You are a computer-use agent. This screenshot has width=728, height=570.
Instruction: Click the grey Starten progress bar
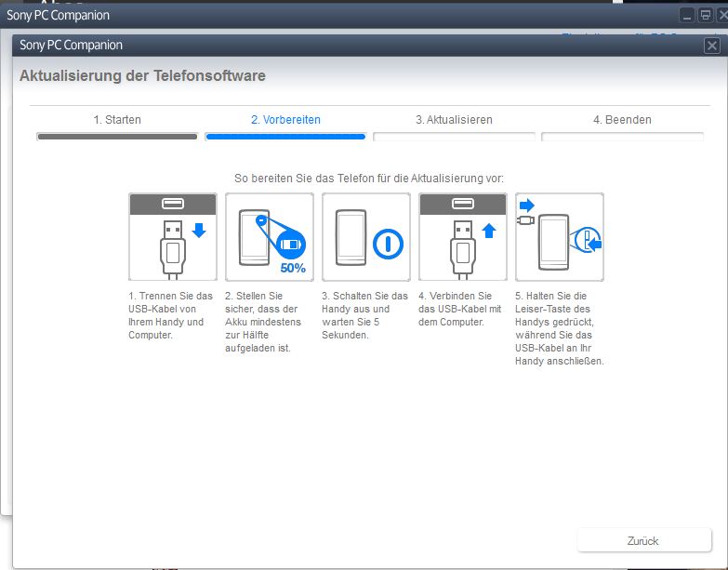[x=117, y=137]
